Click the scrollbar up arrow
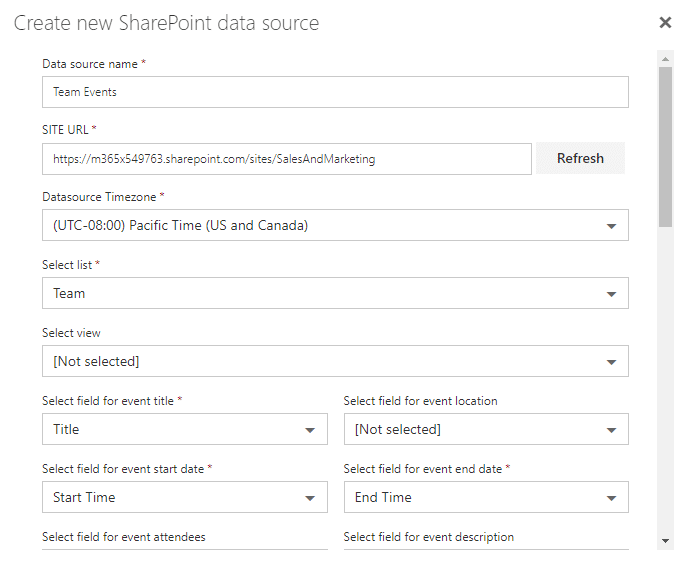Screen dimensions: 687x563 coord(666,59)
